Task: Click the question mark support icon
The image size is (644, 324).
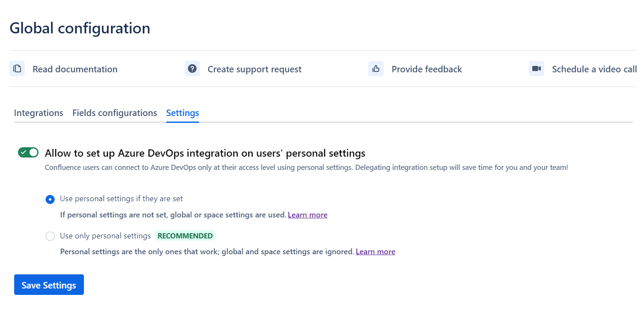Action: point(192,69)
